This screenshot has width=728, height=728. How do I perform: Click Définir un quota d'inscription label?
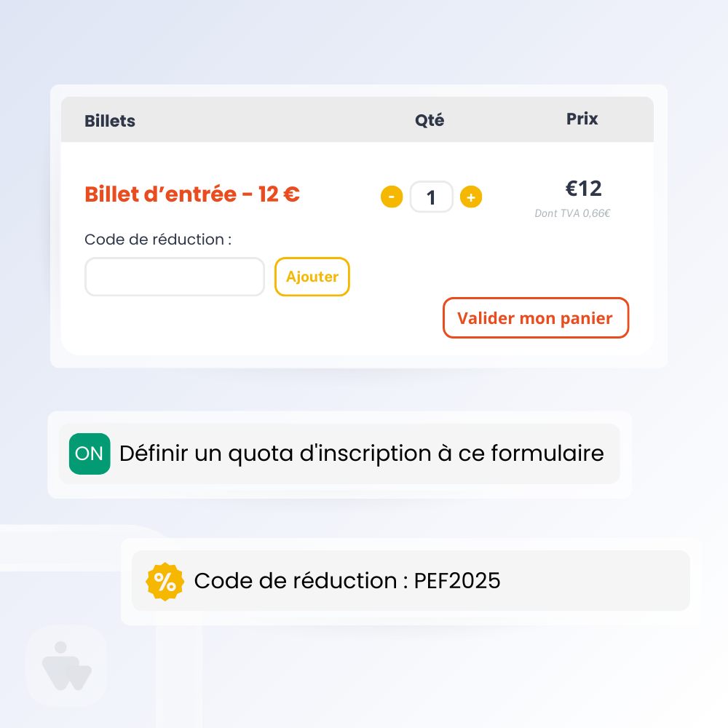pyautogui.click(x=362, y=453)
